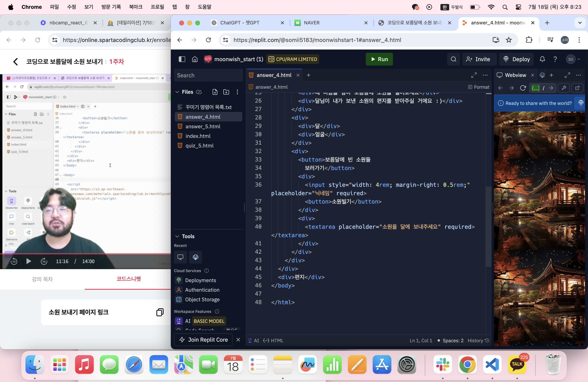
Task: Select answer_5.html in file tree
Action: pyautogui.click(x=208, y=126)
